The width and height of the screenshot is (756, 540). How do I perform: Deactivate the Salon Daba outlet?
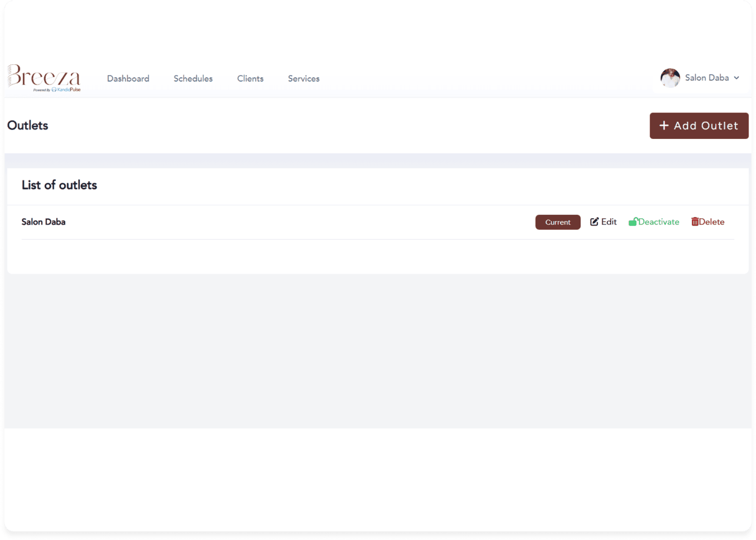654,222
